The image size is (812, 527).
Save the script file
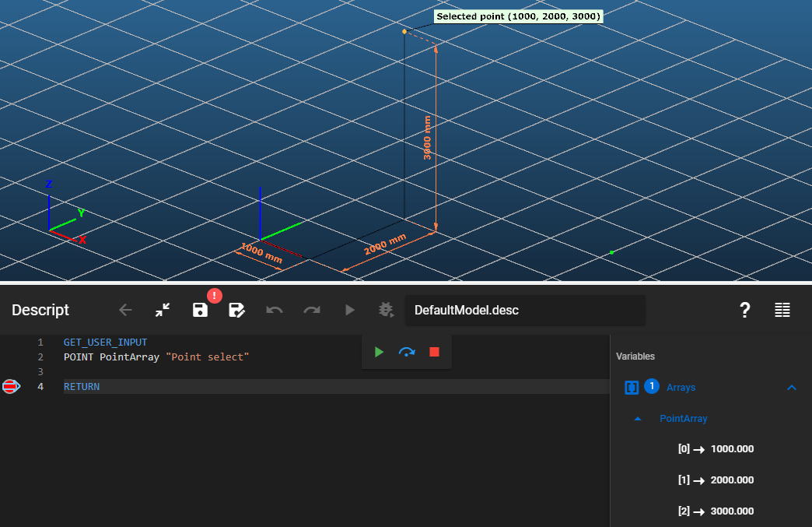pos(200,310)
